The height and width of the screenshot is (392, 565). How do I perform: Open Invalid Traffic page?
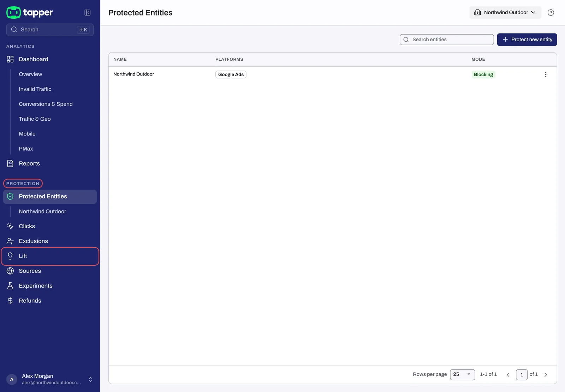(x=35, y=89)
